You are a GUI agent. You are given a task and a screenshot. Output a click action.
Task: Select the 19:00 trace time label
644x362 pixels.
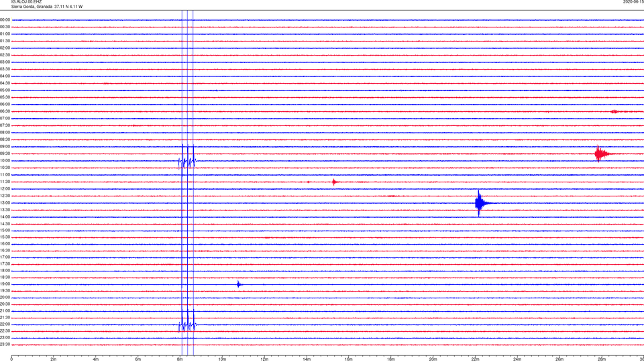(x=5, y=284)
